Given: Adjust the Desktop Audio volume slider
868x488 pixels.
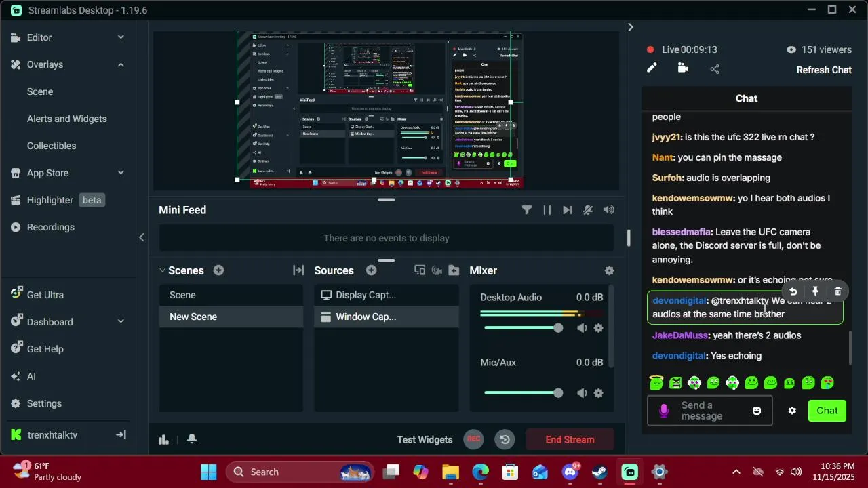Looking at the screenshot, I should coord(524,328).
